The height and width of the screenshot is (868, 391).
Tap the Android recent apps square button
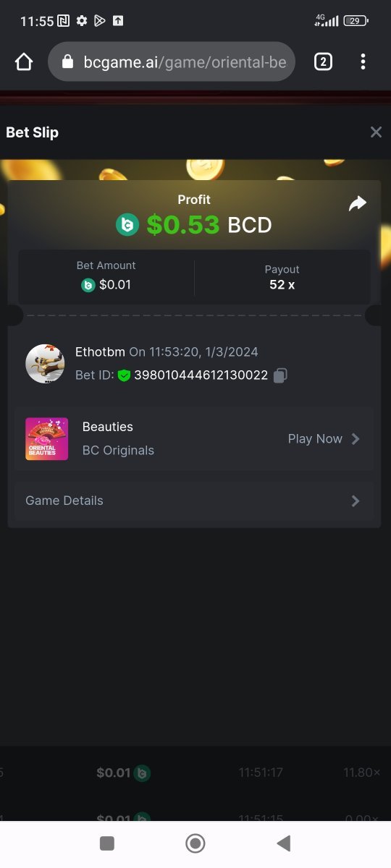click(107, 843)
